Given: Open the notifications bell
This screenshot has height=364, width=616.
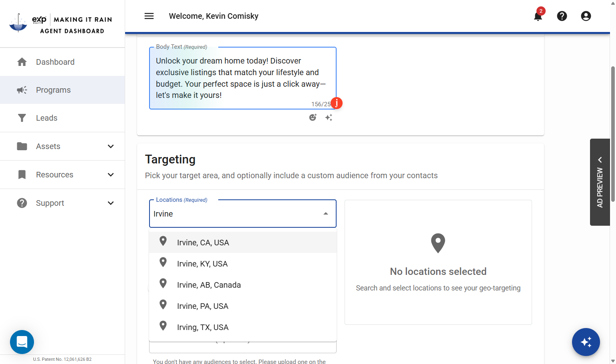Looking at the screenshot, I should pyautogui.click(x=538, y=16).
